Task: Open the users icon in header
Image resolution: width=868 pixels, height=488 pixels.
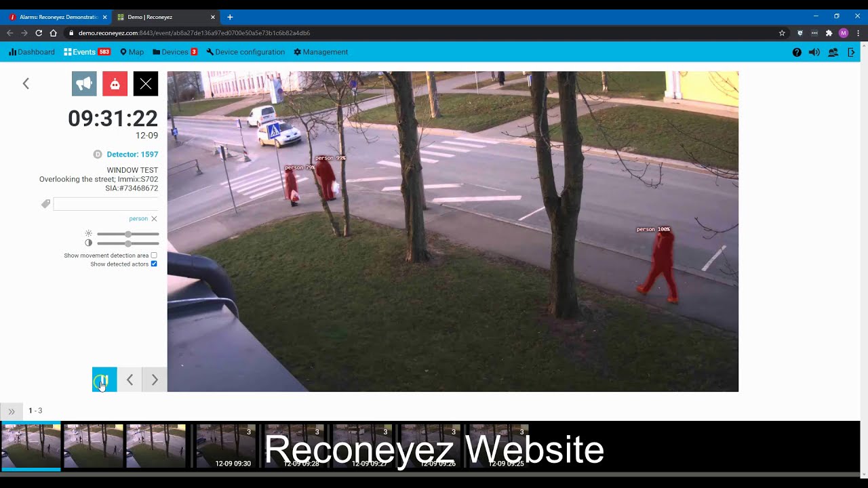Action: tap(833, 52)
